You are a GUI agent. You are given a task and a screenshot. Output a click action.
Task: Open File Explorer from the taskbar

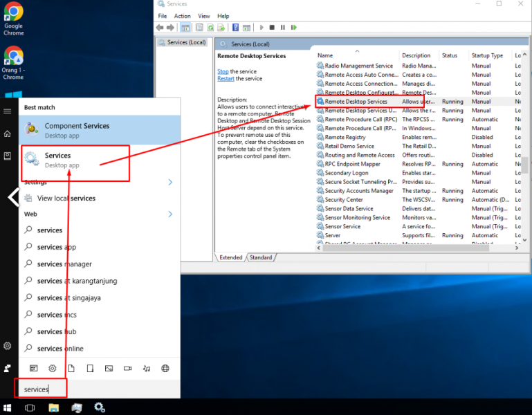click(53, 407)
